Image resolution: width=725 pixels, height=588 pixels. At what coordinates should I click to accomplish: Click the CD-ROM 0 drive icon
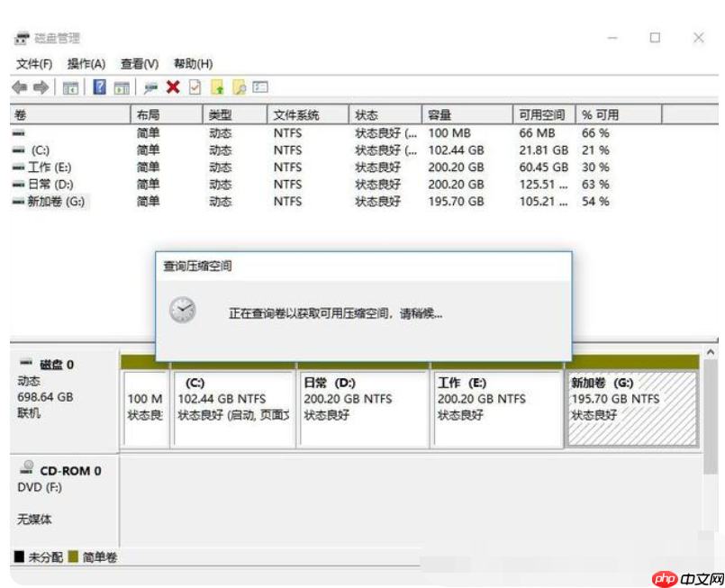27,467
